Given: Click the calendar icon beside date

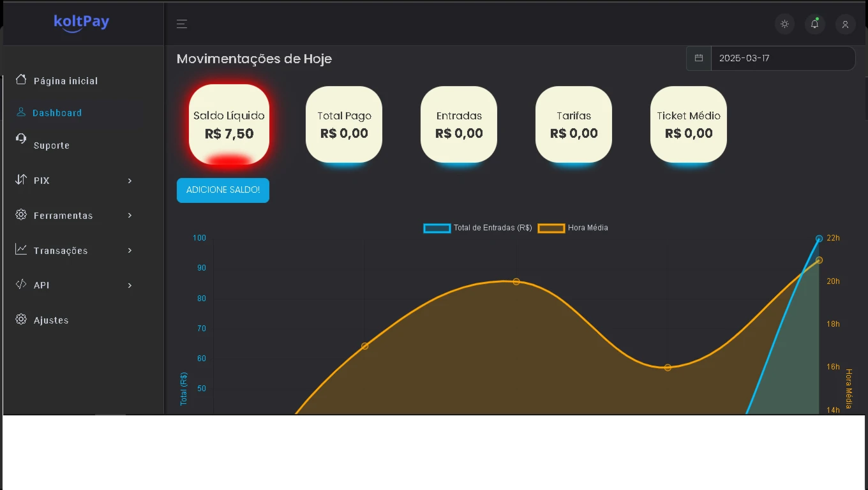Looking at the screenshot, I should tap(699, 58).
